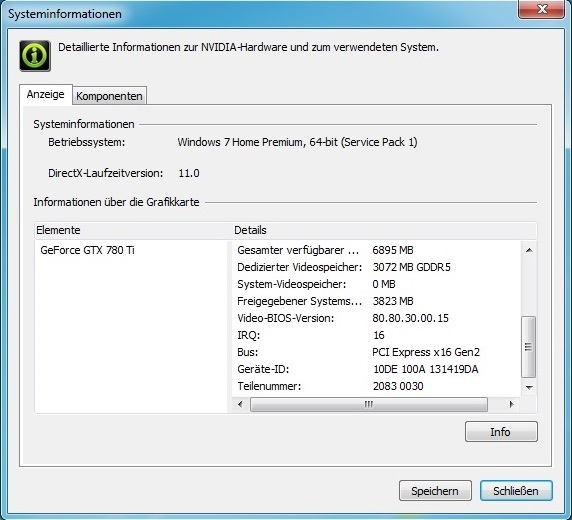Close the Systeminformationen window

pyautogui.click(x=541, y=8)
